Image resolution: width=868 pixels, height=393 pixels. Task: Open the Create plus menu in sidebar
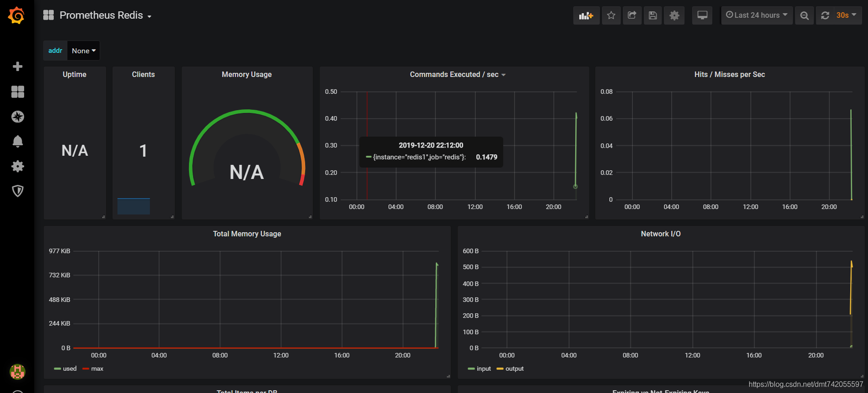pyautogui.click(x=17, y=66)
